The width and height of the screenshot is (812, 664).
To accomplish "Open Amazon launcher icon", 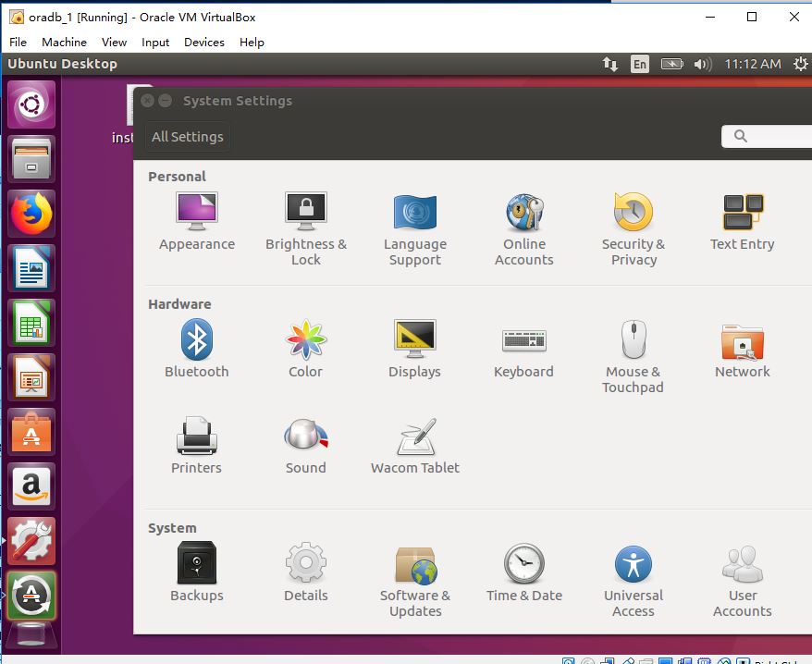I will pos(31,486).
